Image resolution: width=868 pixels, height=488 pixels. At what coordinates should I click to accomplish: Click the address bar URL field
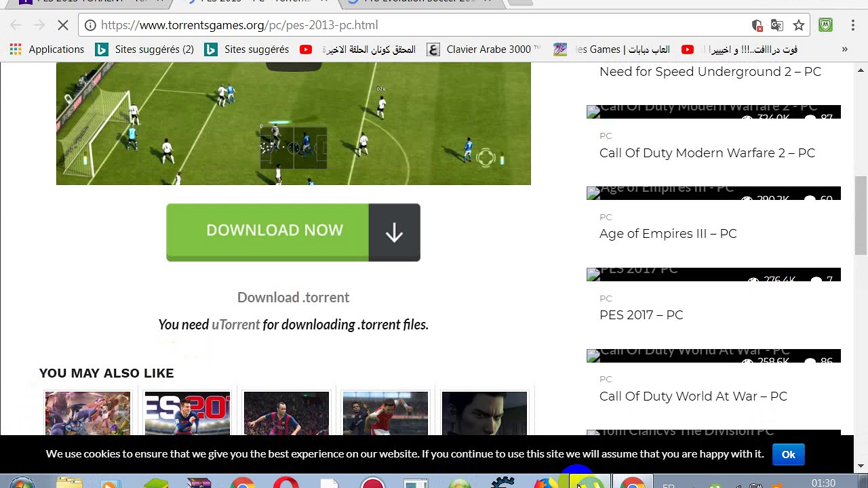click(420, 25)
